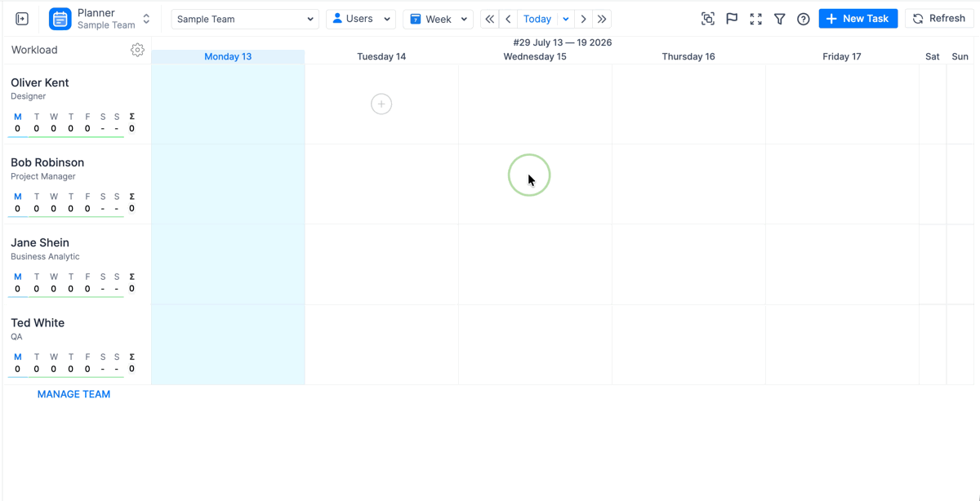Screen dimensions: 980x501
Task: Open the Week range dropdown
Action: click(438, 19)
